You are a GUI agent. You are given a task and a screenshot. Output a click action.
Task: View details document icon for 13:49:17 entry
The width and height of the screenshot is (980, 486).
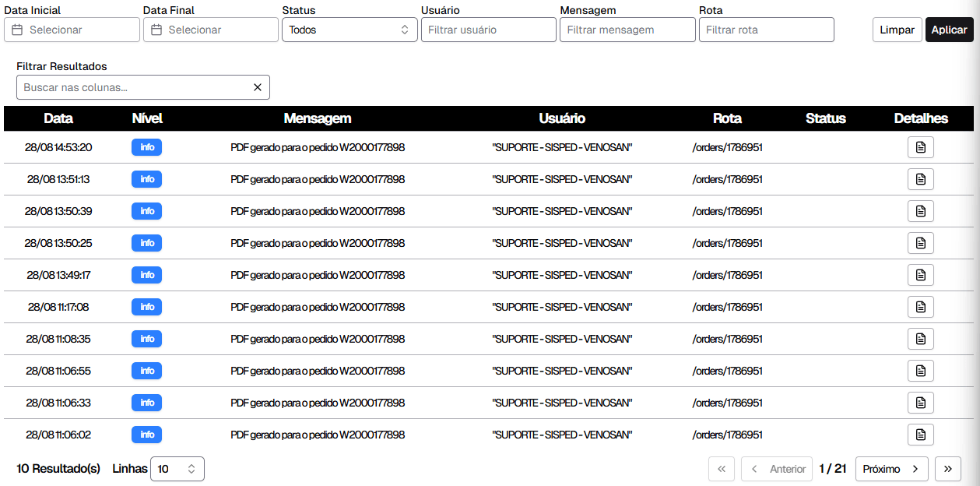click(x=920, y=275)
